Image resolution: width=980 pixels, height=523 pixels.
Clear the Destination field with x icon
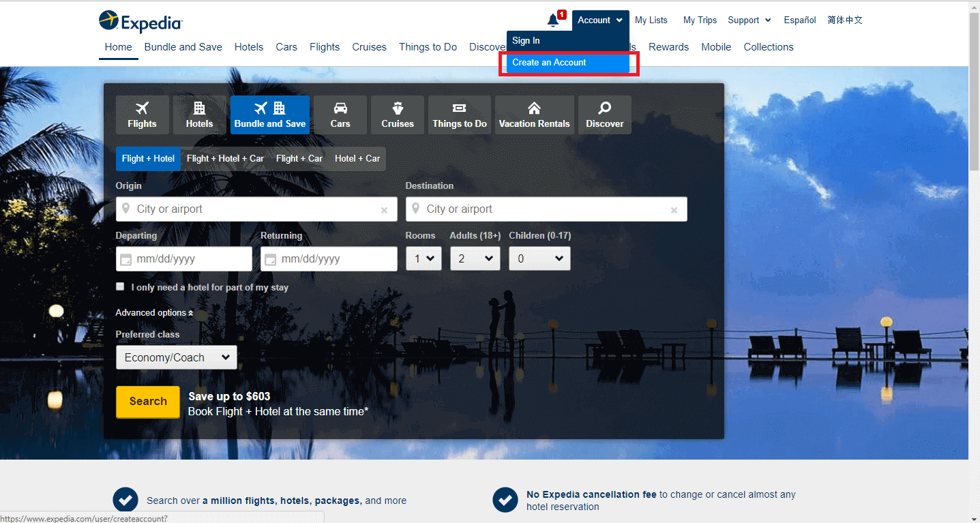(x=674, y=210)
